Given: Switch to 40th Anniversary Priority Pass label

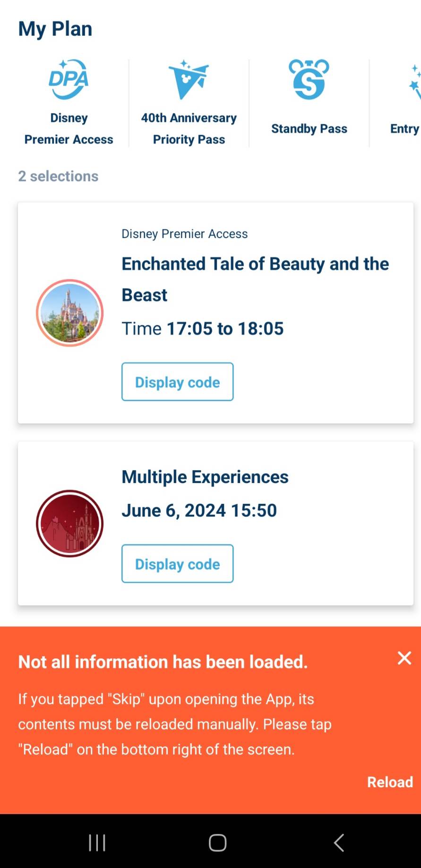Looking at the screenshot, I should pos(189,129).
